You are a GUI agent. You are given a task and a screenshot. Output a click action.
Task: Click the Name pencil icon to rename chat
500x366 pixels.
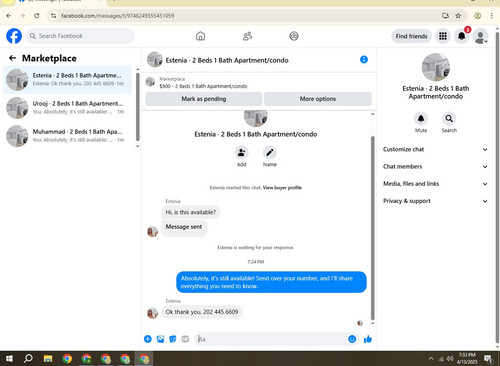(x=269, y=153)
